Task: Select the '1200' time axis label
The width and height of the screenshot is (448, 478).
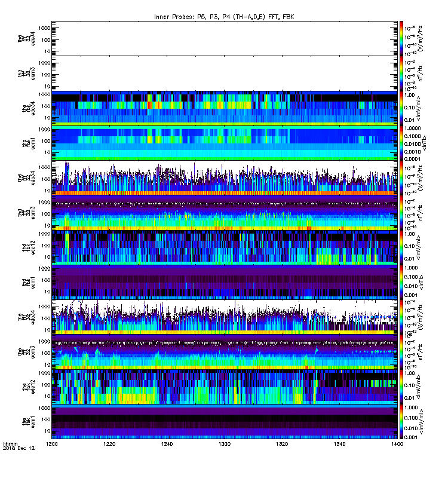Action: (52, 444)
